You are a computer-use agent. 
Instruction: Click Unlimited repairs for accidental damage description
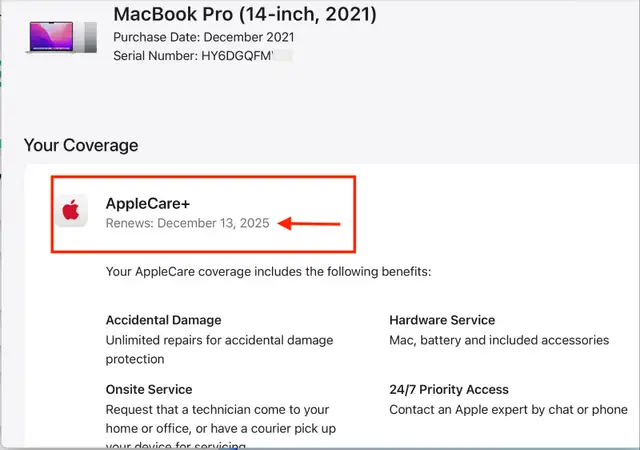[220, 350]
